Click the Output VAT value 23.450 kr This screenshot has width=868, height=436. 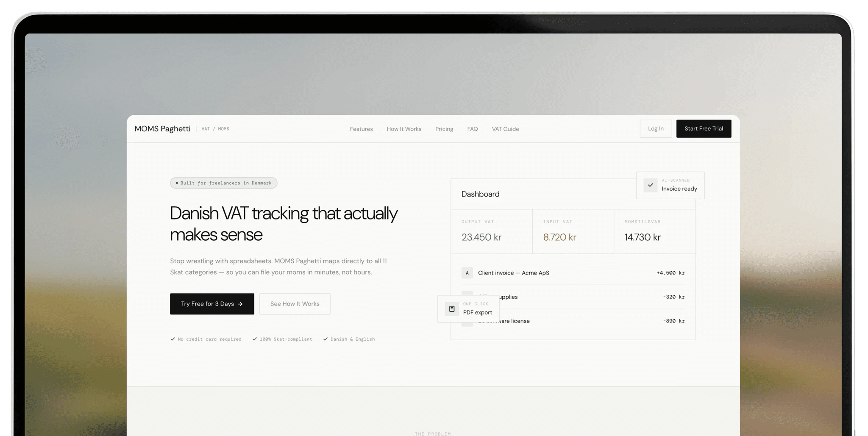(481, 237)
